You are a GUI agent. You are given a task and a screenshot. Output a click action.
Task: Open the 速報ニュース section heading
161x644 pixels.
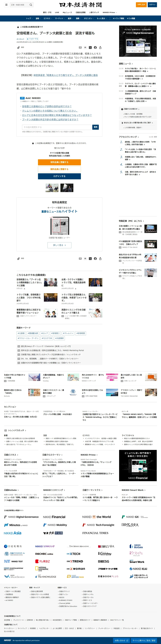pos(126,64)
